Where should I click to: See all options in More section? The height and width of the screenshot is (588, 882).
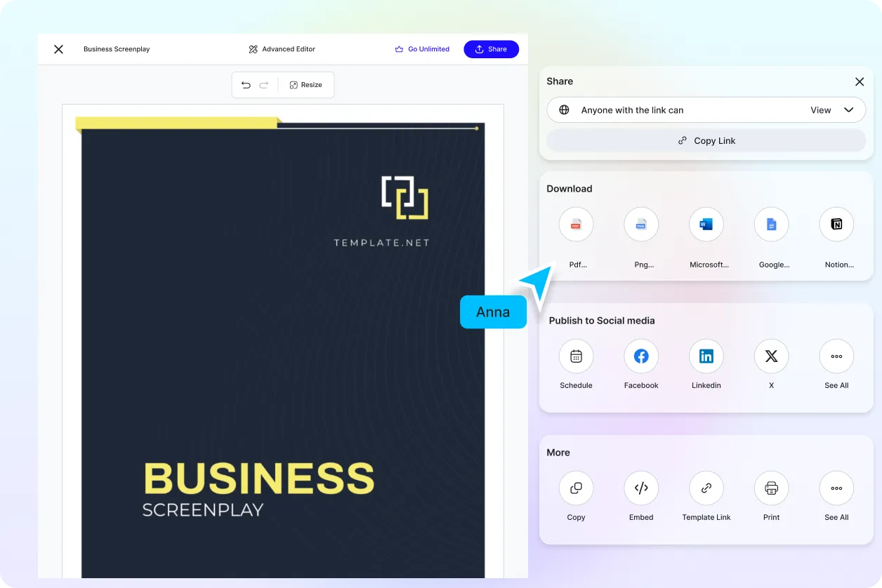click(836, 488)
